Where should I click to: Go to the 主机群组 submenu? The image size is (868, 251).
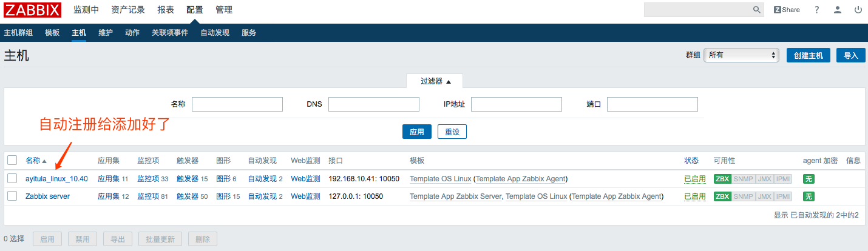(x=18, y=33)
